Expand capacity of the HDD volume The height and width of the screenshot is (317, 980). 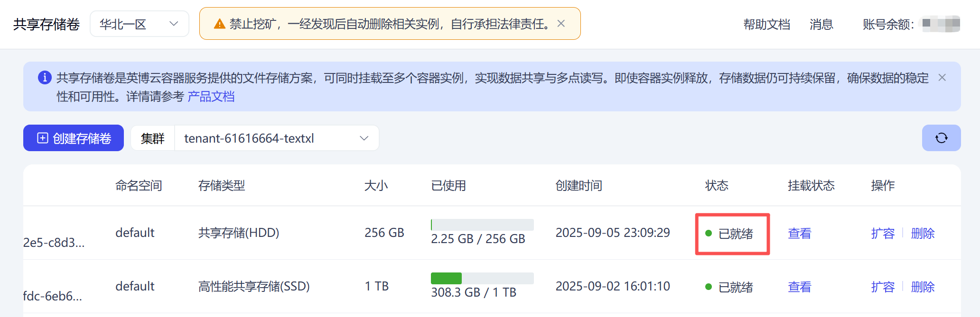(x=882, y=233)
